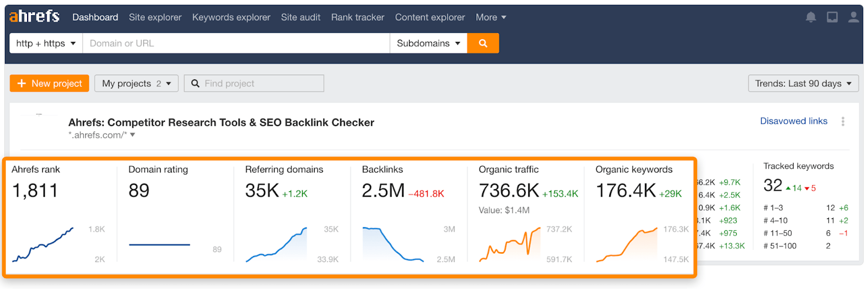The image size is (868, 289).
Task: Click the Backlinks trend chart
Action: (x=393, y=244)
